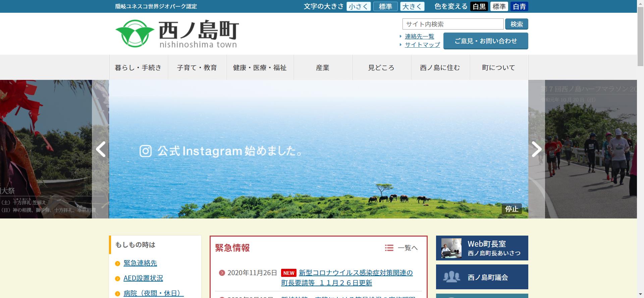
Task: Open 新型コロナウイルス感染症対策関連 news link
Action: [x=347, y=278]
